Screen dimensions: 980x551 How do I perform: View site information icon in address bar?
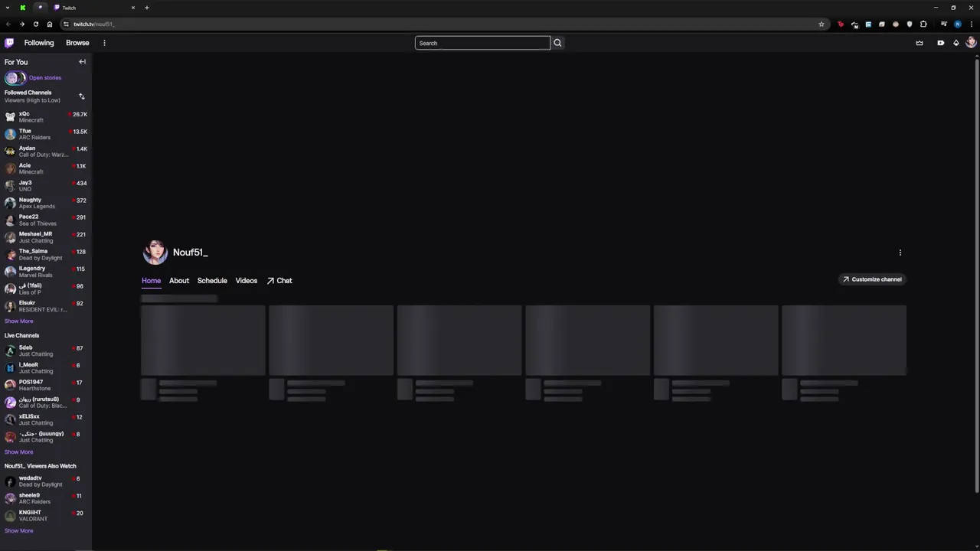tap(66, 24)
